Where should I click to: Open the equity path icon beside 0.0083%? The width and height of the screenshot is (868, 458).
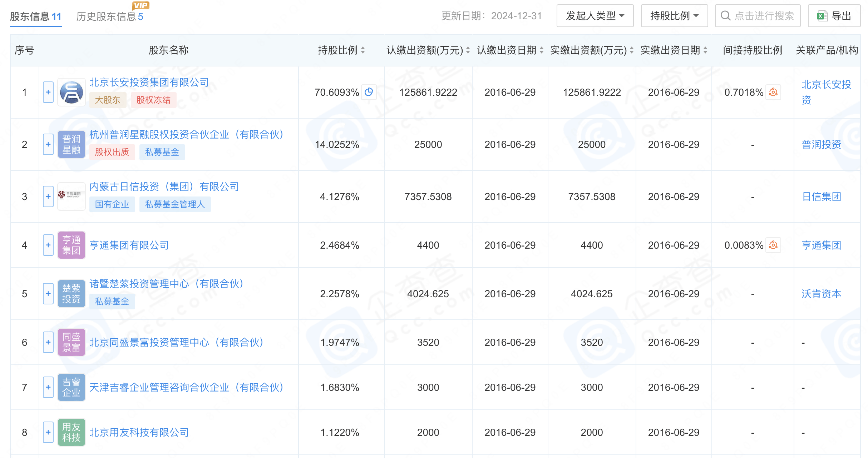click(x=774, y=245)
